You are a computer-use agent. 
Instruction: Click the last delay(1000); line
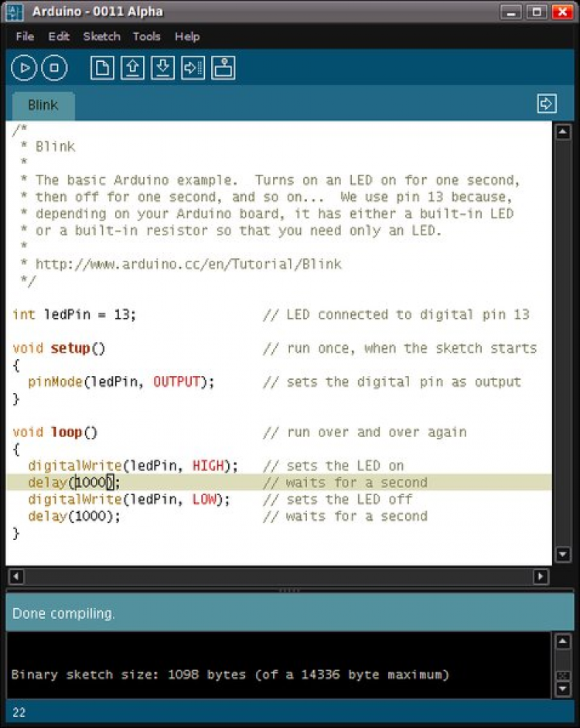(74, 516)
